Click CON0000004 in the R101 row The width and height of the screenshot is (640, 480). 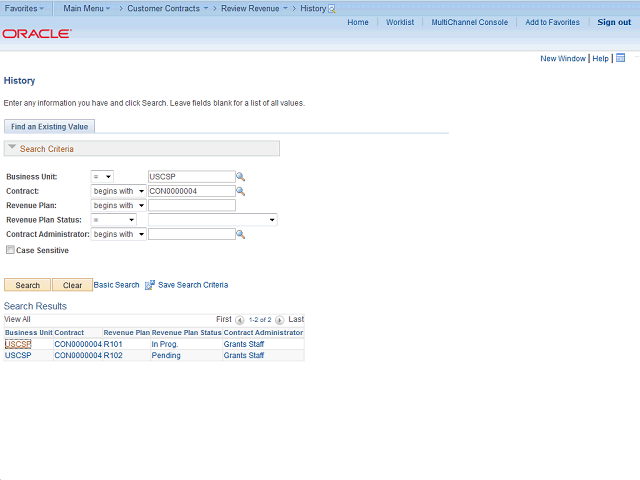pyautogui.click(x=78, y=344)
